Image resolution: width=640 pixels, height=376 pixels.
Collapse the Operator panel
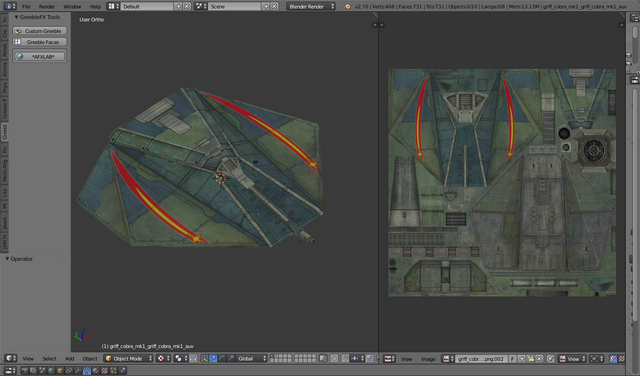tap(7, 259)
